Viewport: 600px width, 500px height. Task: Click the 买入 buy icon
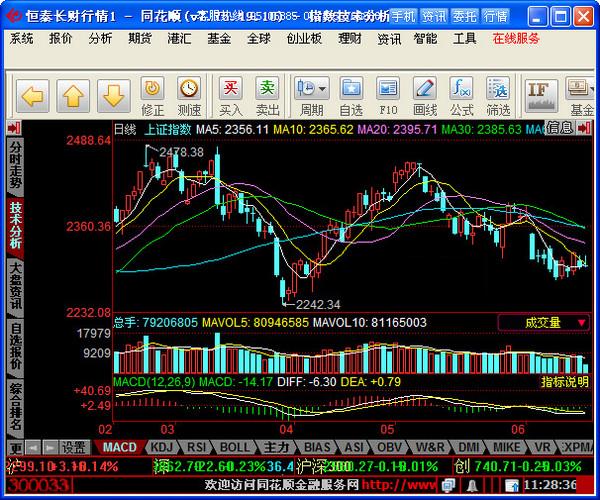231,89
